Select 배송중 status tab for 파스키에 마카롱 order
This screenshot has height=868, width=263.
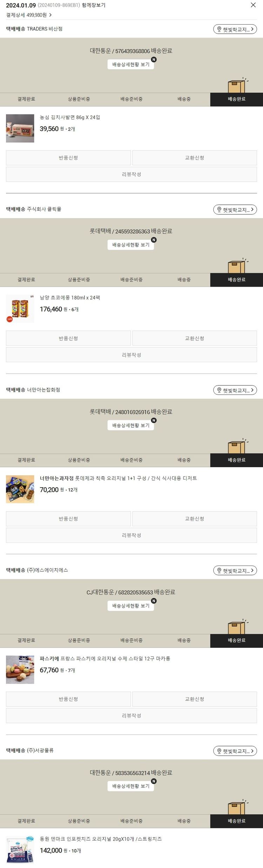click(184, 640)
